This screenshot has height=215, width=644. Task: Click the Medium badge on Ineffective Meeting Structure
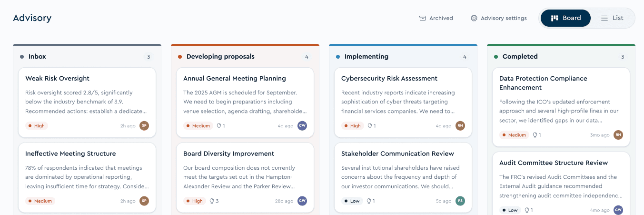(x=40, y=201)
